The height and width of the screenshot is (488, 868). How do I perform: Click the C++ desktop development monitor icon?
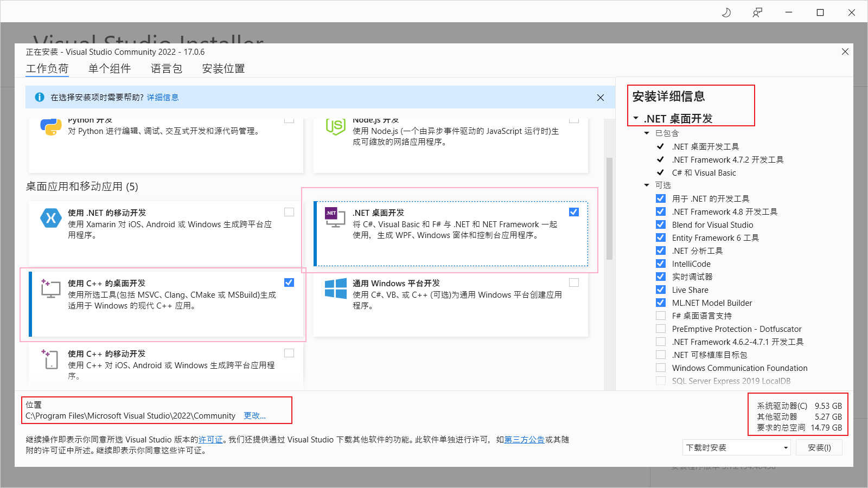(x=50, y=288)
